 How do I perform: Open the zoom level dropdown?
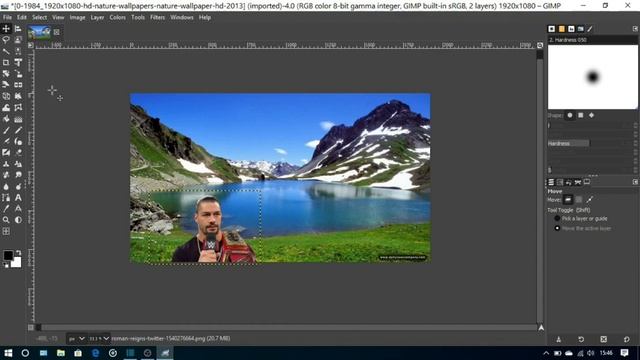coord(99,338)
